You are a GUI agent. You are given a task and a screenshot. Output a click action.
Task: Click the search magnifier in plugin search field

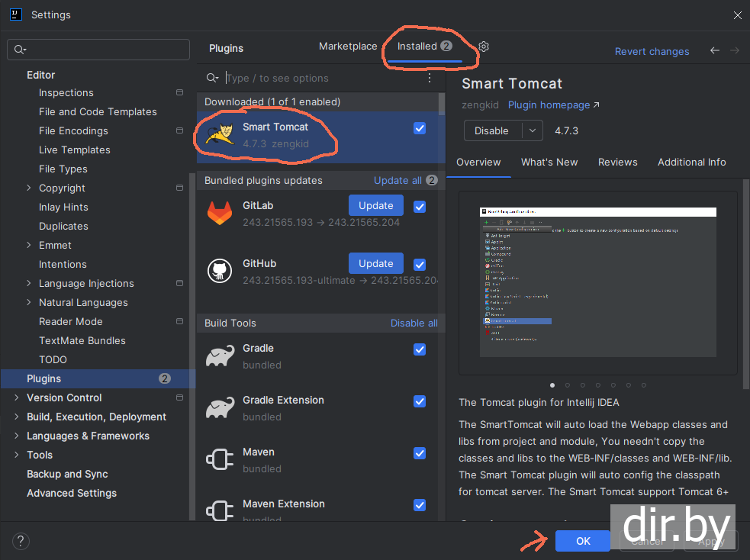[212, 78]
